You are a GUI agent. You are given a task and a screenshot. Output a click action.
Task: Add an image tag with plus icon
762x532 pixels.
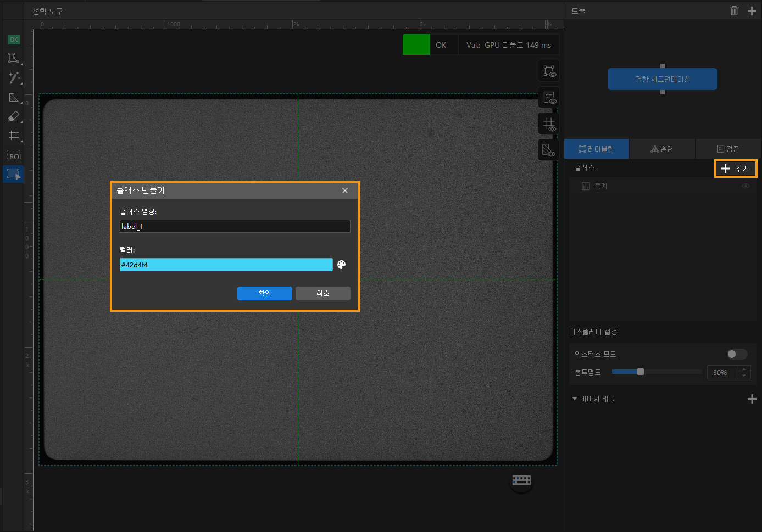752,399
